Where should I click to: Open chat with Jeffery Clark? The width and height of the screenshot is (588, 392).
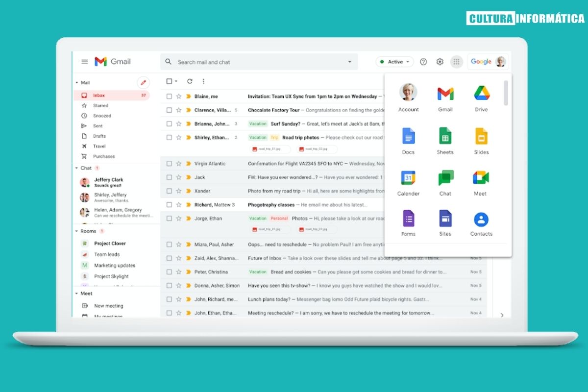[116, 182]
